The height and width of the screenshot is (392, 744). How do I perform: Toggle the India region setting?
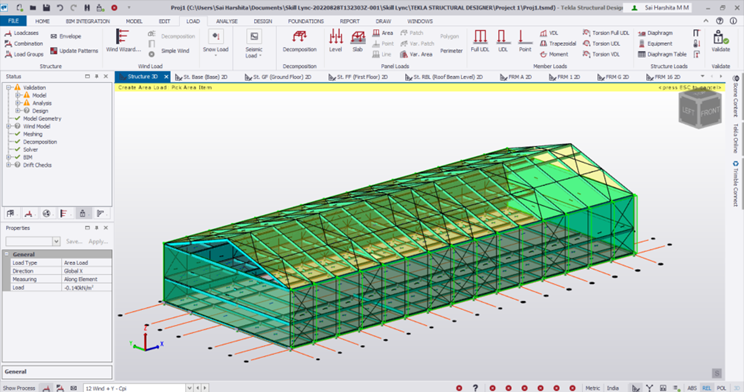point(613,388)
